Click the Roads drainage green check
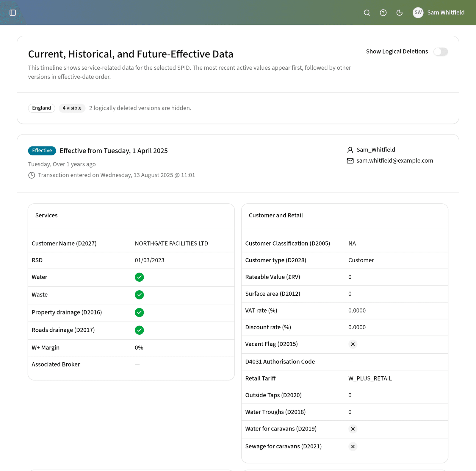This screenshot has height=471, width=476. coord(139,330)
